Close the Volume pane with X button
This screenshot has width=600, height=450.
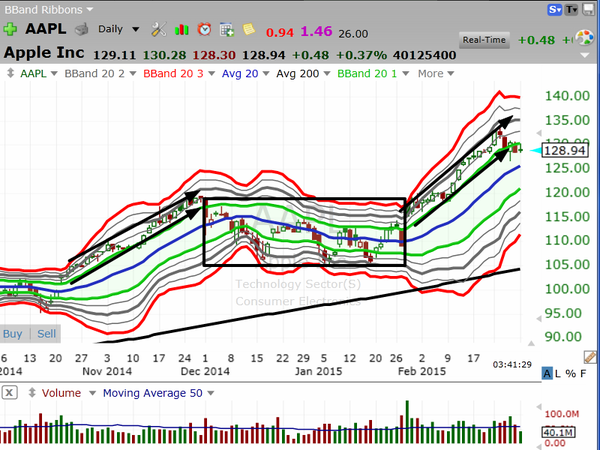[x=9, y=393]
